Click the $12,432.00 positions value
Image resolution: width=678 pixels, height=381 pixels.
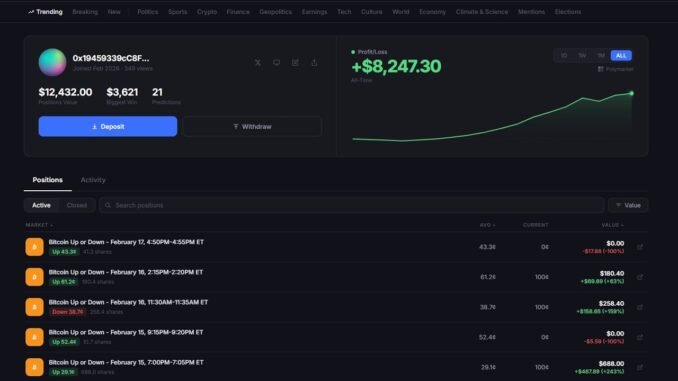click(x=65, y=92)
